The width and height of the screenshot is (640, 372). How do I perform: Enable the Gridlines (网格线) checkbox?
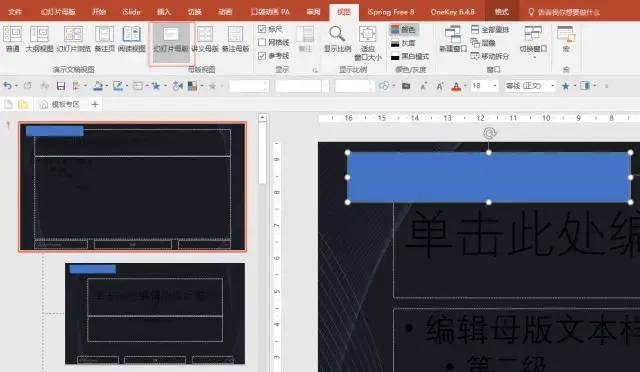(x=262, y=42)
